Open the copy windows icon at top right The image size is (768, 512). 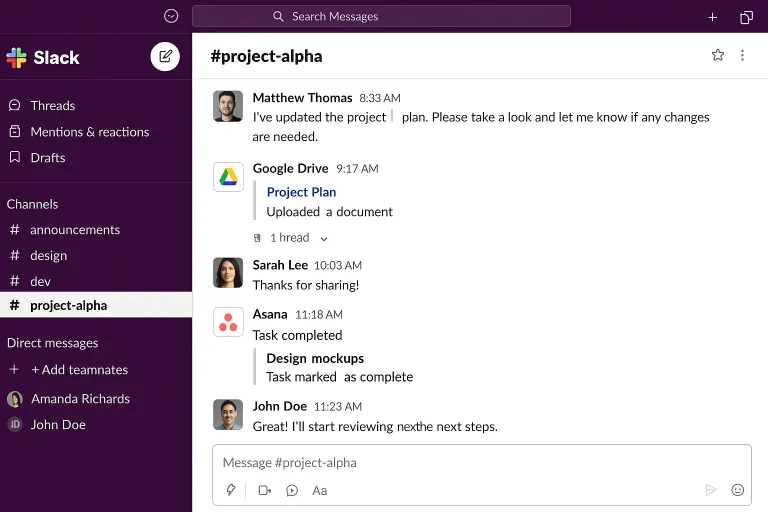tap(746, 17)
